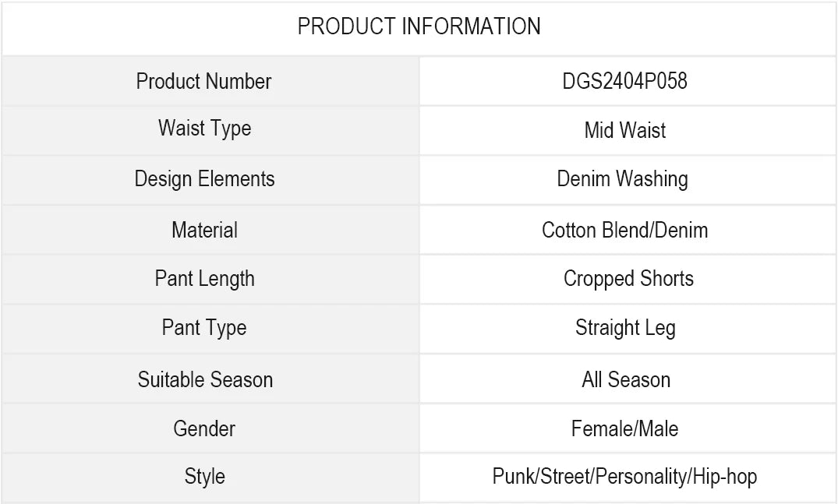Select the Suitable Season label
Image resolution: width=838 pixels, height=504 pixels.
coord(205,379)
